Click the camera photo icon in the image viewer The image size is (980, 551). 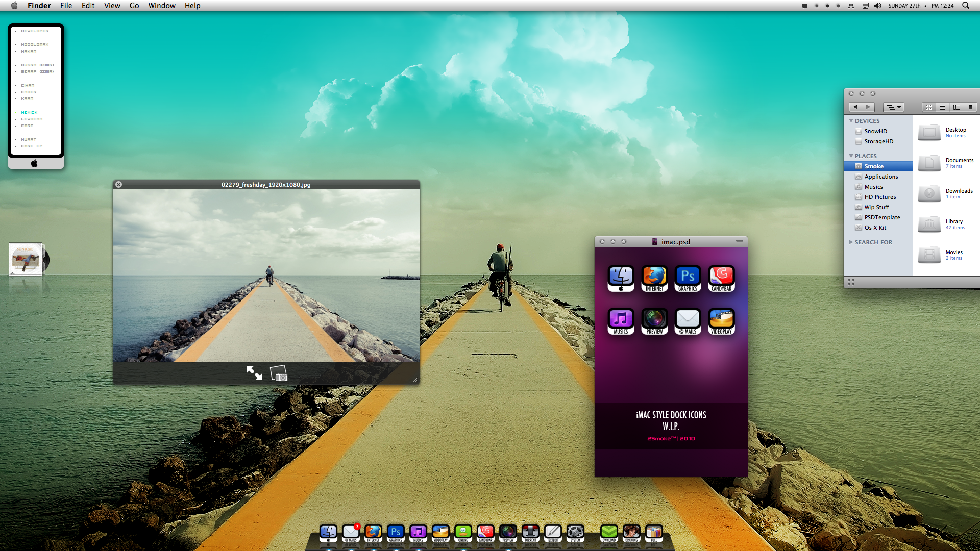point(279,373)
